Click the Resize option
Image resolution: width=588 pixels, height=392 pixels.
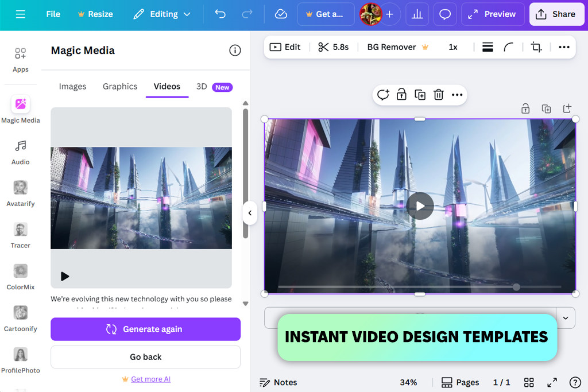(95, 14)
